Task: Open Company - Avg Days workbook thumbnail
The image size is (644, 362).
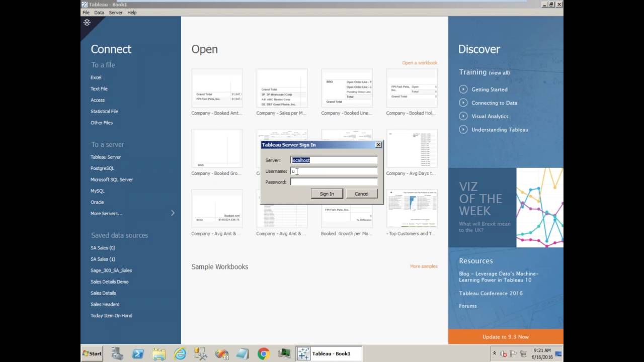Action: pyautogui.click(x=412, y=148)
